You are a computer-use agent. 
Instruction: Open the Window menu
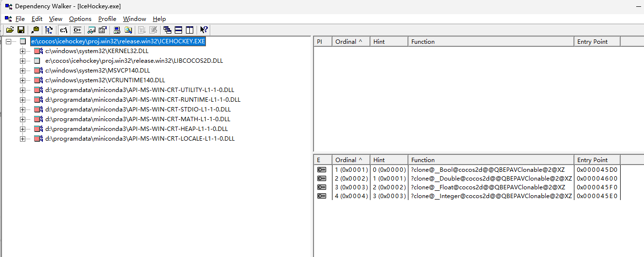click(134, 18)
